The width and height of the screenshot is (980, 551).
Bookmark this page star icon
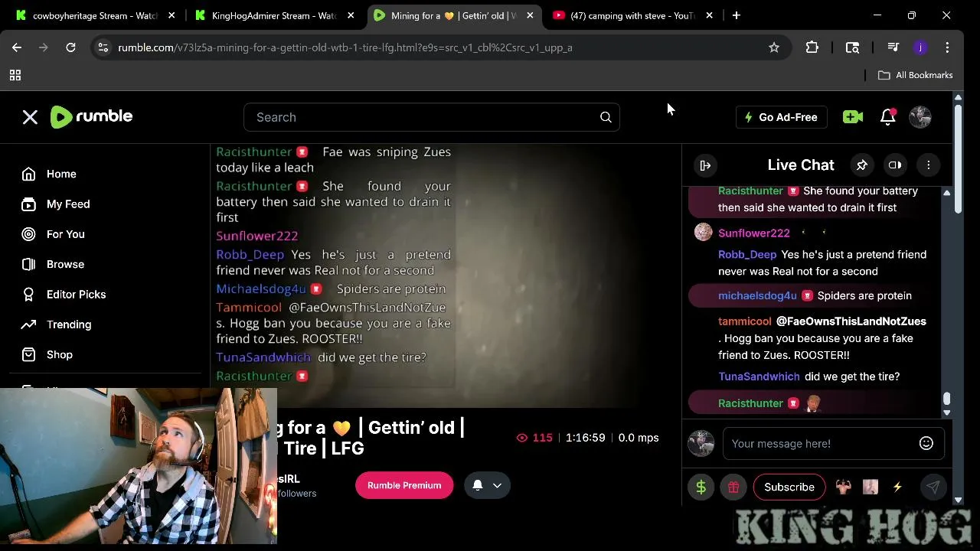coord(774,47)
